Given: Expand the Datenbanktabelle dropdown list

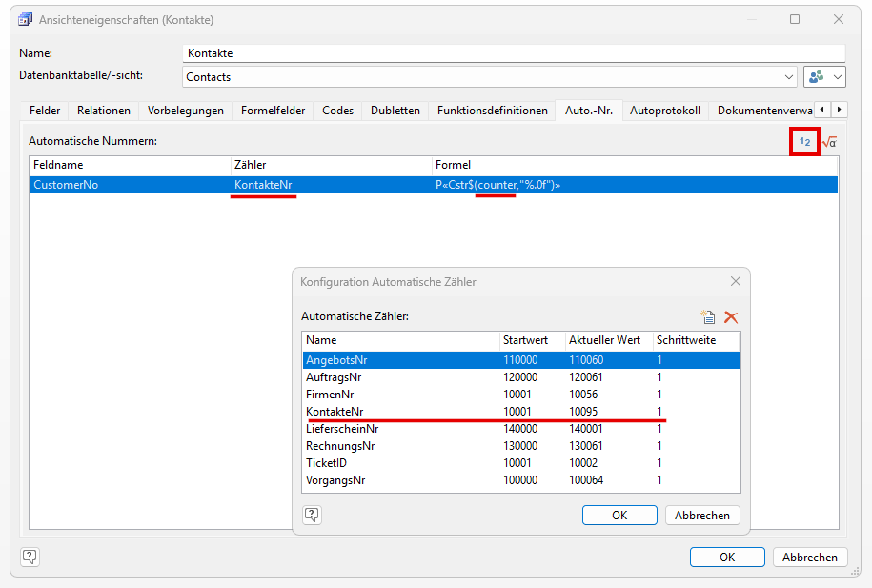Looking at the screenshot, I should point(788,76).
